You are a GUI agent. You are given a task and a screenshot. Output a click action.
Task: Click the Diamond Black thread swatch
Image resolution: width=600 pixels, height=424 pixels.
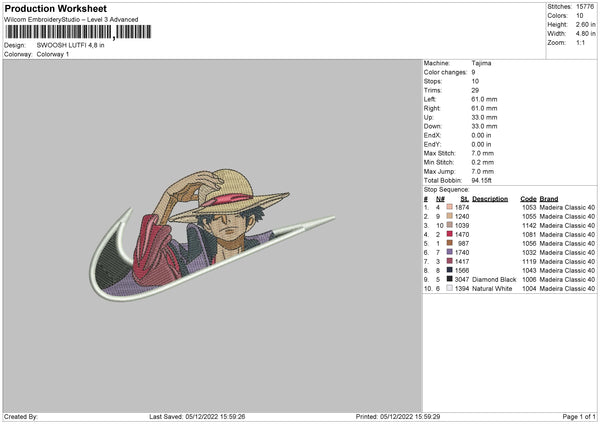click(x=449, y=279)
